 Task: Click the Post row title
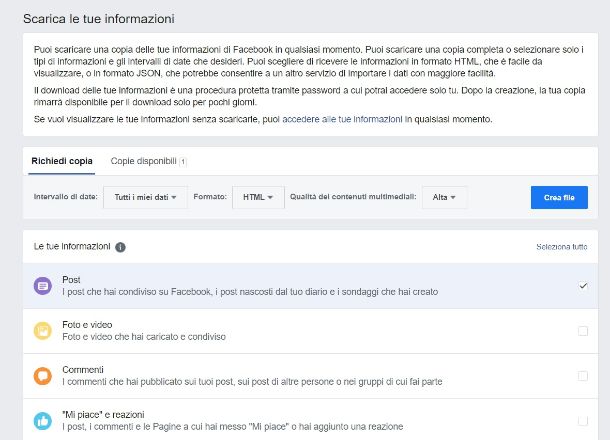[71, 280]
